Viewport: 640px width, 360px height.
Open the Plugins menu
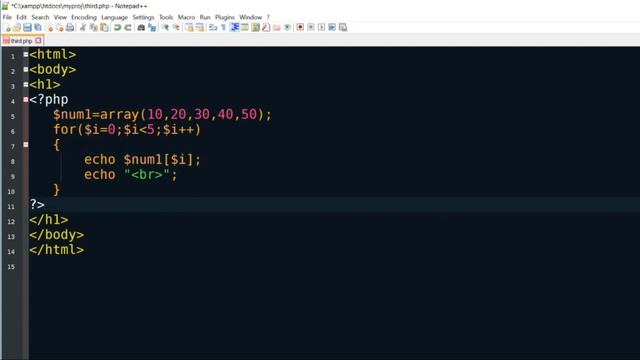(x=224, y=17)
